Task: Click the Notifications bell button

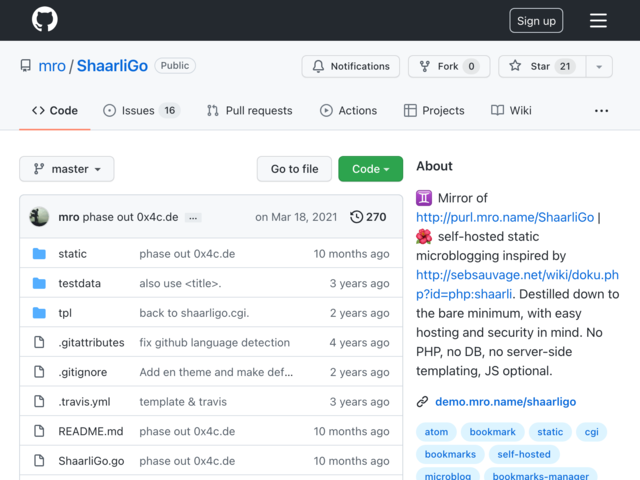Action: coord(351,66)
